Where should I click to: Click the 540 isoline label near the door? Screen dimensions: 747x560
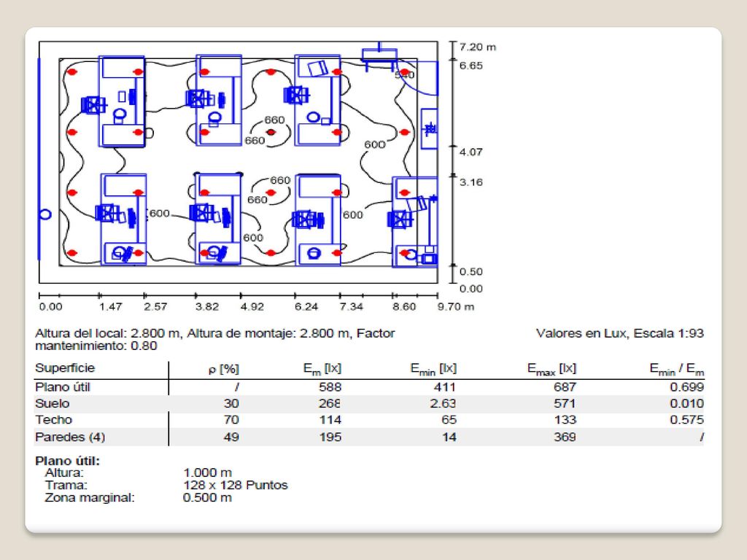[404, 75]
